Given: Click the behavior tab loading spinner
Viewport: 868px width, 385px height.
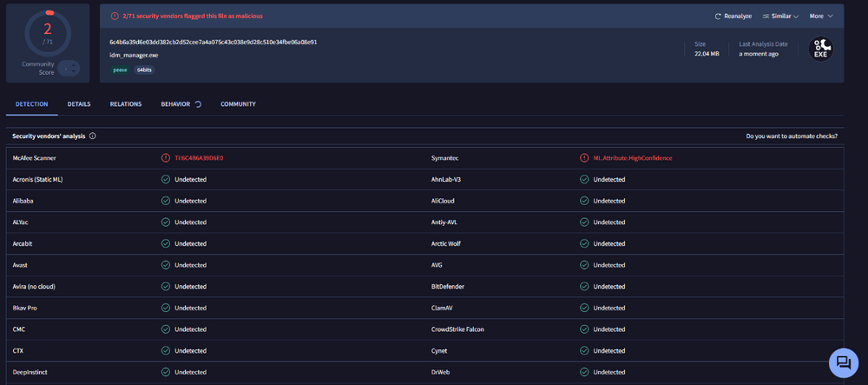Looking at the screenshot, I should (x=198, y=104).
